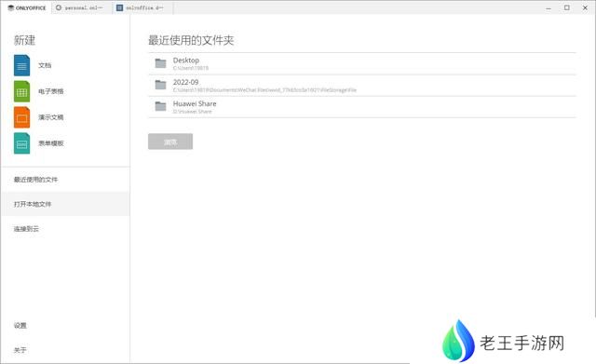
Task: Click the gray browse button below folders
Action: (170, 142)
